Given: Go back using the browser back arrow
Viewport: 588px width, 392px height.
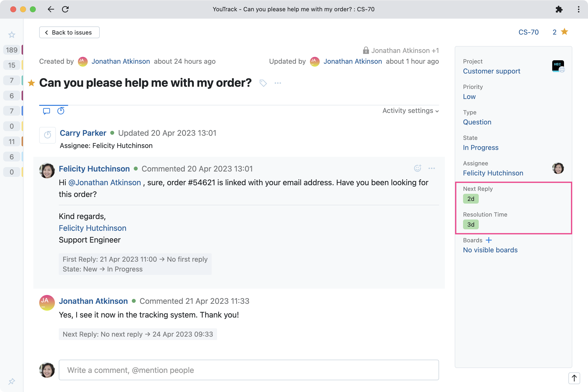Looking at the screenshot, I should tap(51, 9).
